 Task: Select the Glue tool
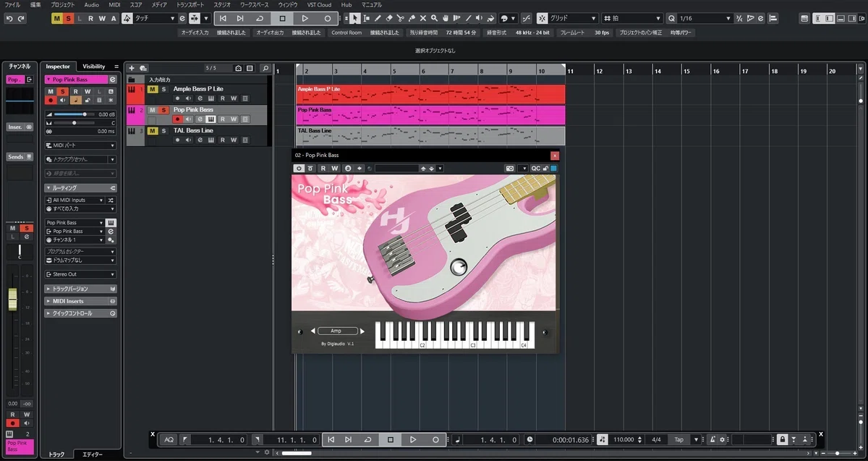(x=412, y=18)
